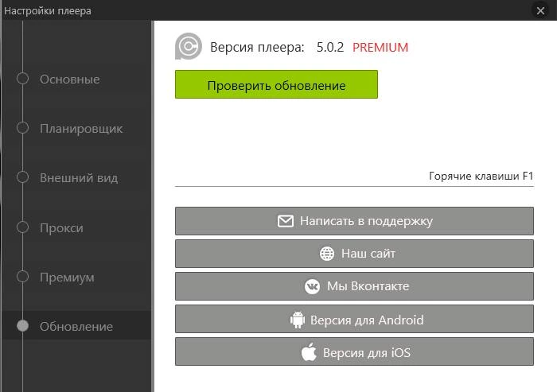Click the VK logo icon
This screenshot has width=557, height=392.
point(312,286)
